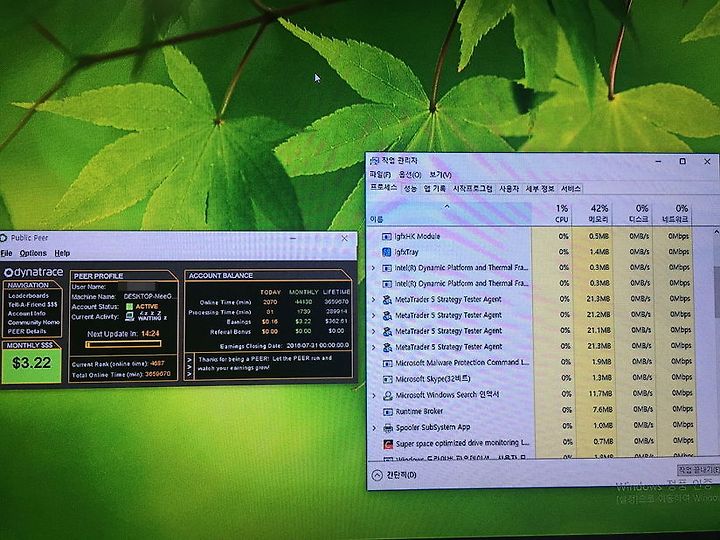
Task: Click the green ACTIVE account status indicator
Action: coord(129,306)
